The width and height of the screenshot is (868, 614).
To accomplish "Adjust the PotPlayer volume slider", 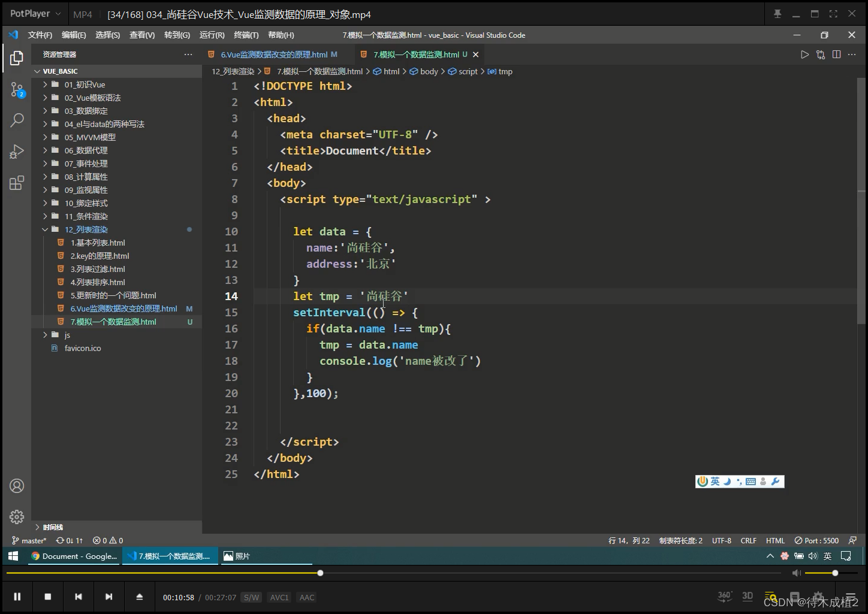I will [830, 573].
